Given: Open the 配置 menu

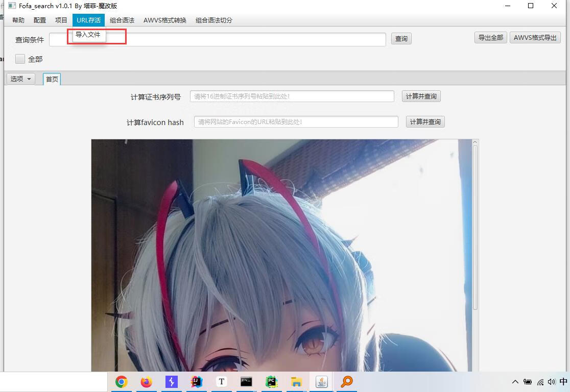Looking at the screenshot, I should click(40, 20).
